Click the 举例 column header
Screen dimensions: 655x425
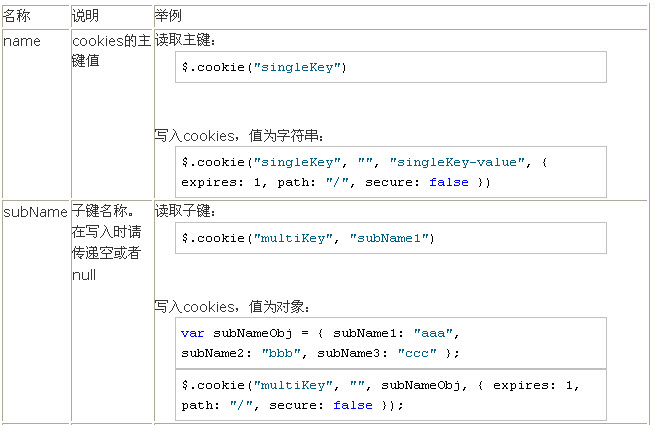coord(168,18)
